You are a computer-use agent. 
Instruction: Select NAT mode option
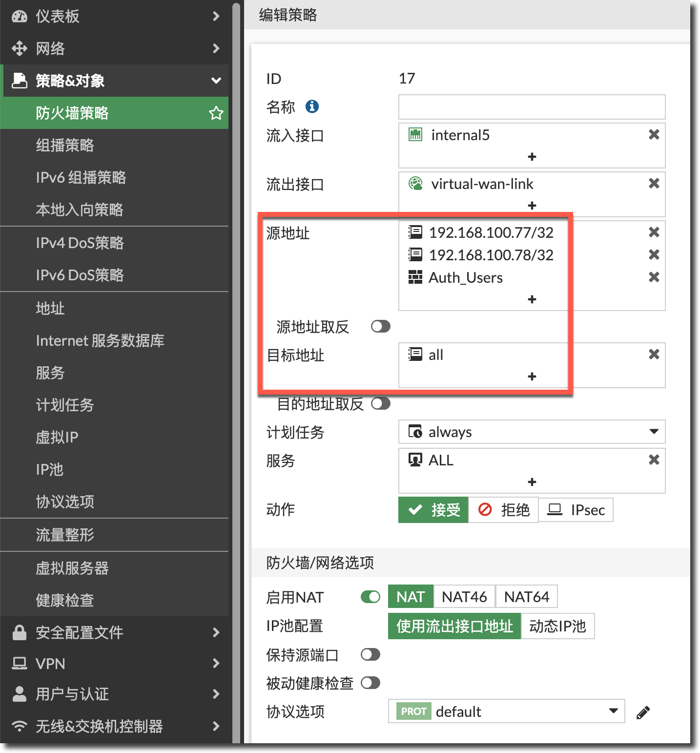coord(411,597)
